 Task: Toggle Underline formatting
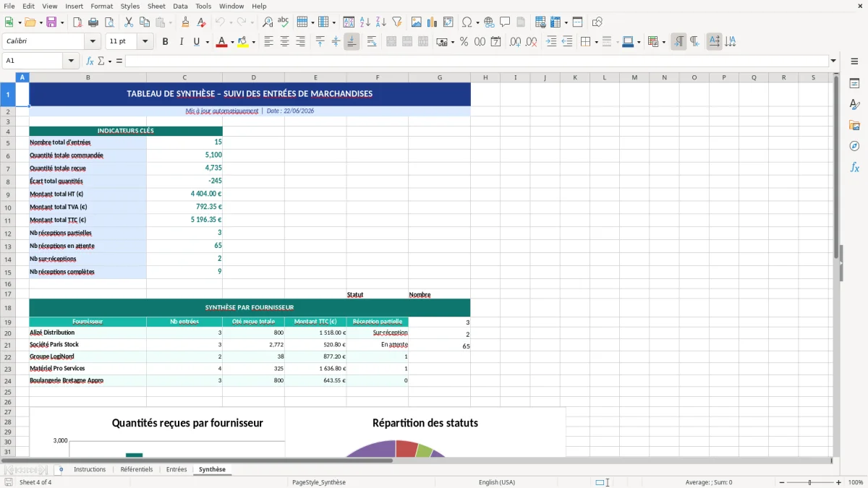(x=196, y=42)
